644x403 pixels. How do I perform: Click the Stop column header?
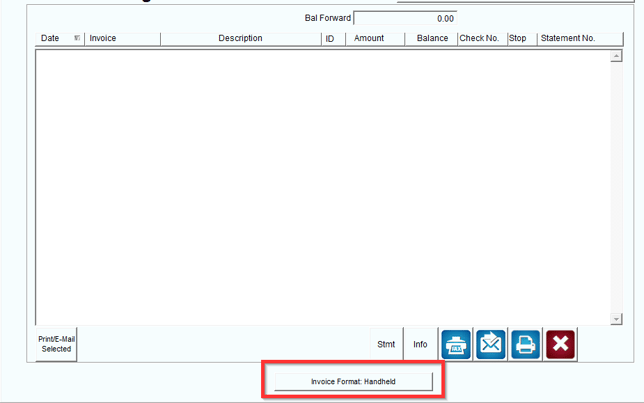tap(522, 39)
